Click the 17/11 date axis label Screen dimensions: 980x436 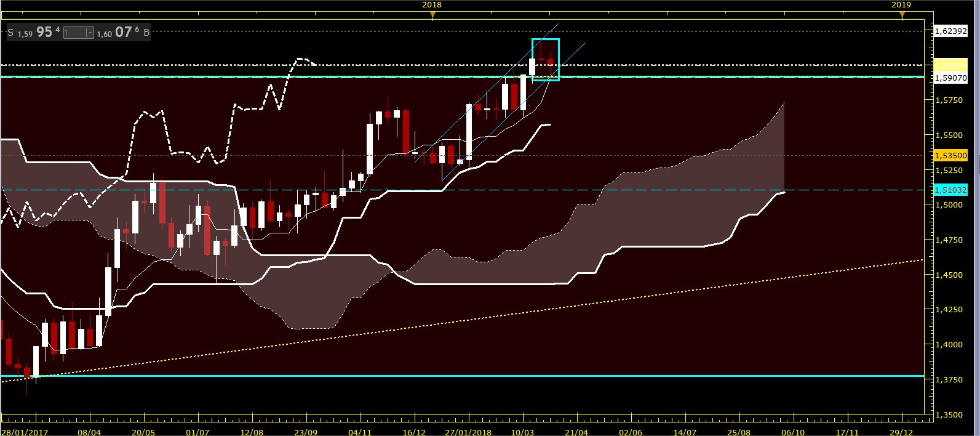pos(847,432)
